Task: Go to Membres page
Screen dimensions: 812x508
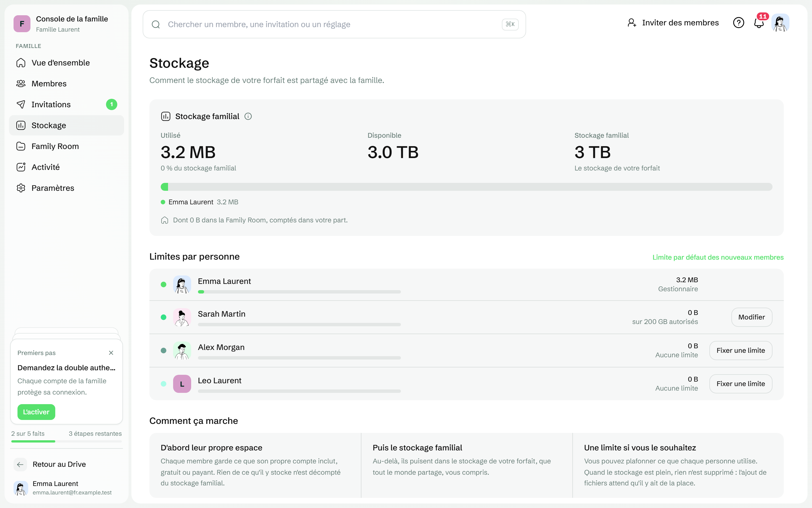Action: tap(67, 84)
